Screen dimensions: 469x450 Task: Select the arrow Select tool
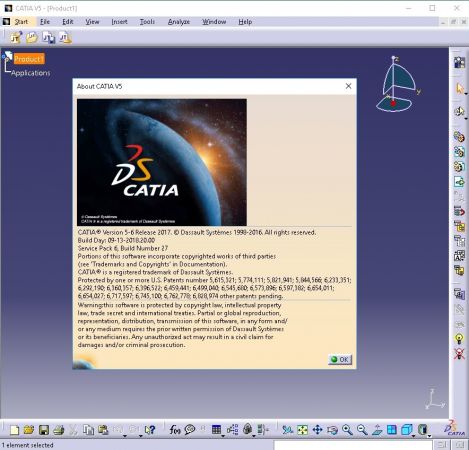pyautogui.click(x=460, y=89)
